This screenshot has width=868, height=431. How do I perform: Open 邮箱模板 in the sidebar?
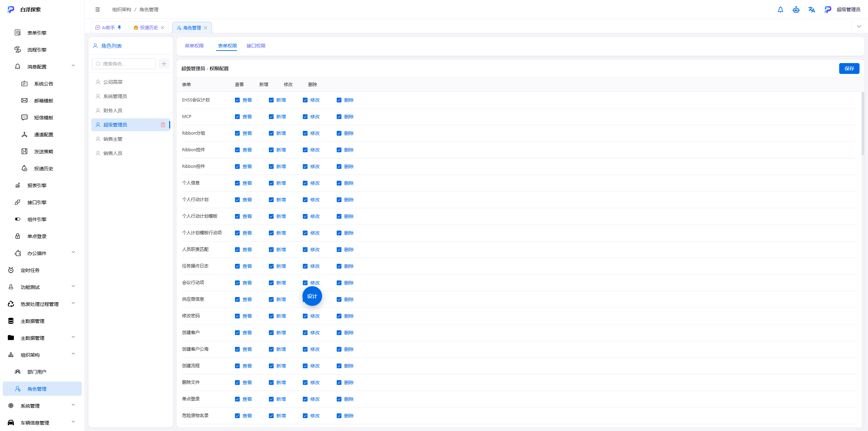(42, 101)
